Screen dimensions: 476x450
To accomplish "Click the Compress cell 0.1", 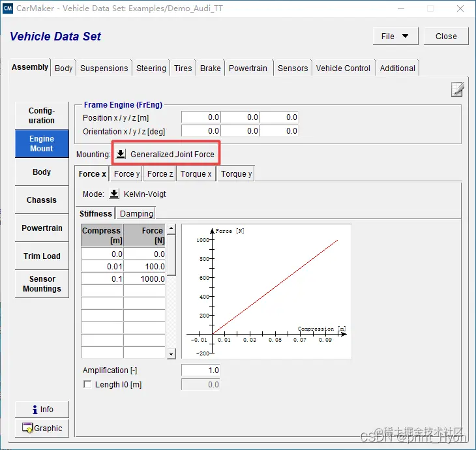I will pyautogui.click(x=102, y=278).
